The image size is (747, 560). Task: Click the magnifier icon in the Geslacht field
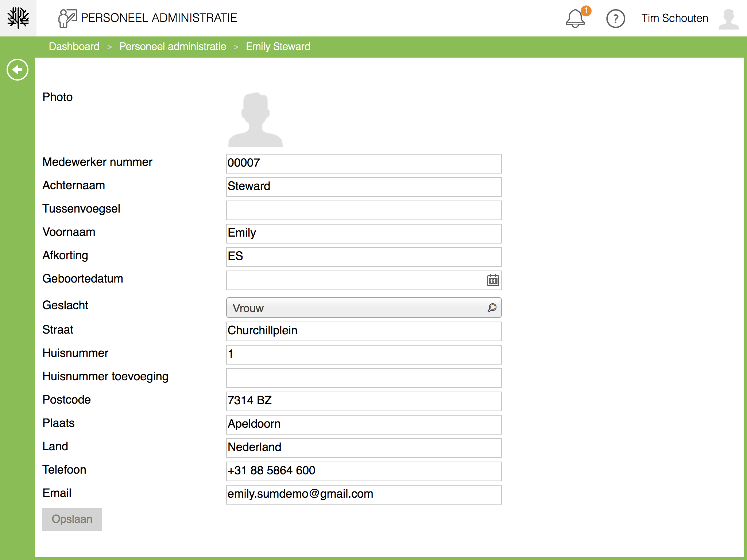491,308
